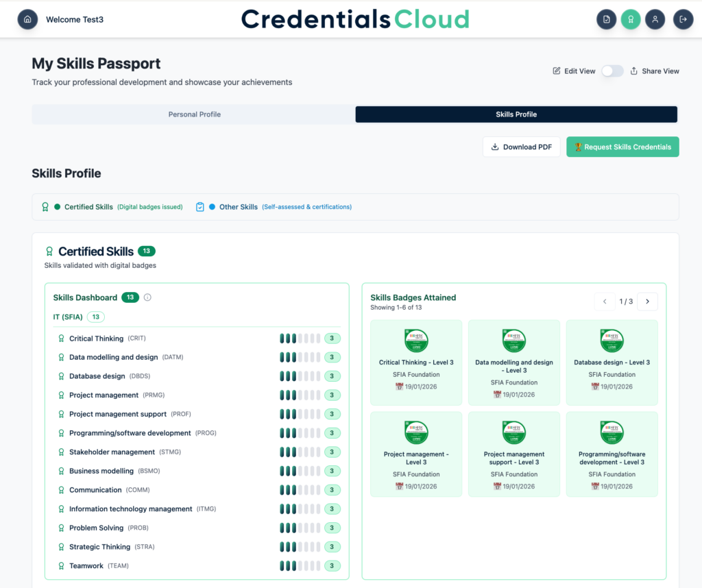The image size is (702, 588).
Task: Click ribbon icon beside Business modelling
Action: pos(61,471)
